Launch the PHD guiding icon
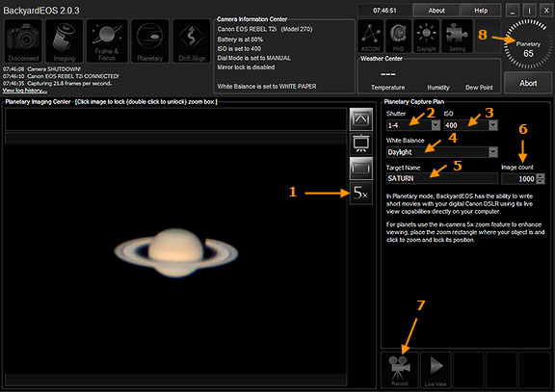This screenshot has height=392, width=555. [x=398, y=36]
